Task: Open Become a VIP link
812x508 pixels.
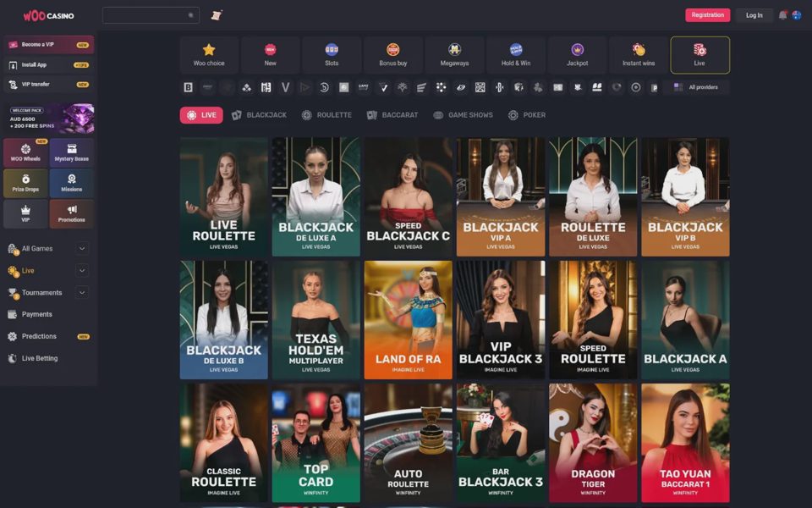Action: [x=49, y=45]
